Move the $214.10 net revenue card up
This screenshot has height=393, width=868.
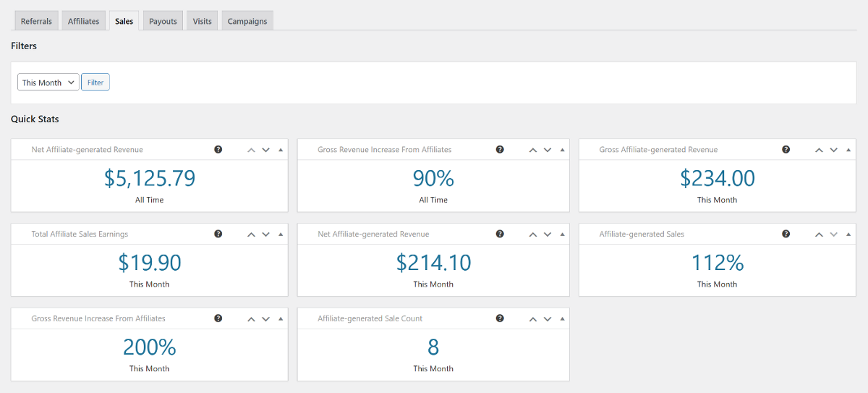[532, 234]
